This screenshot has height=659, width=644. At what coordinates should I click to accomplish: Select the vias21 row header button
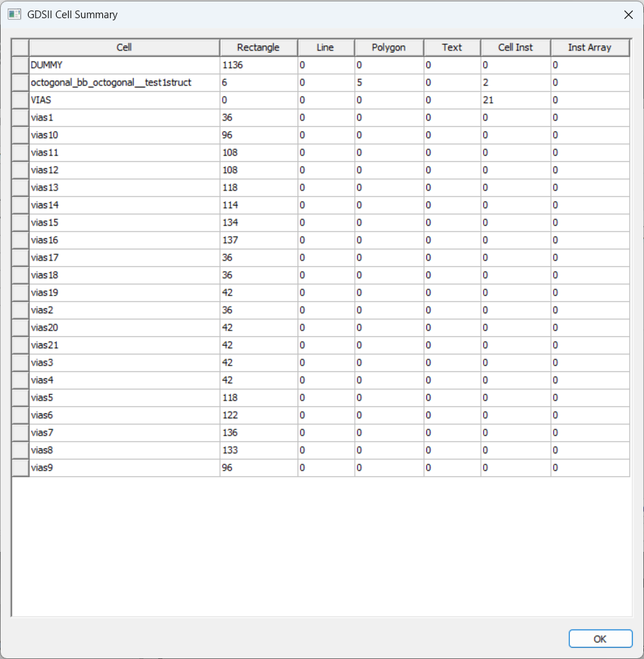click(19, 345)
